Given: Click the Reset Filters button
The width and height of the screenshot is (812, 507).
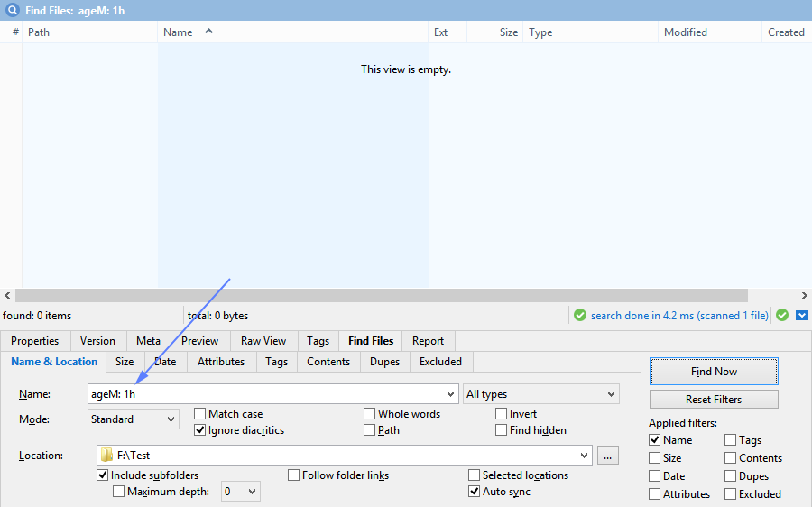Looking at the screenshot, I should click(x=714, y=400).
